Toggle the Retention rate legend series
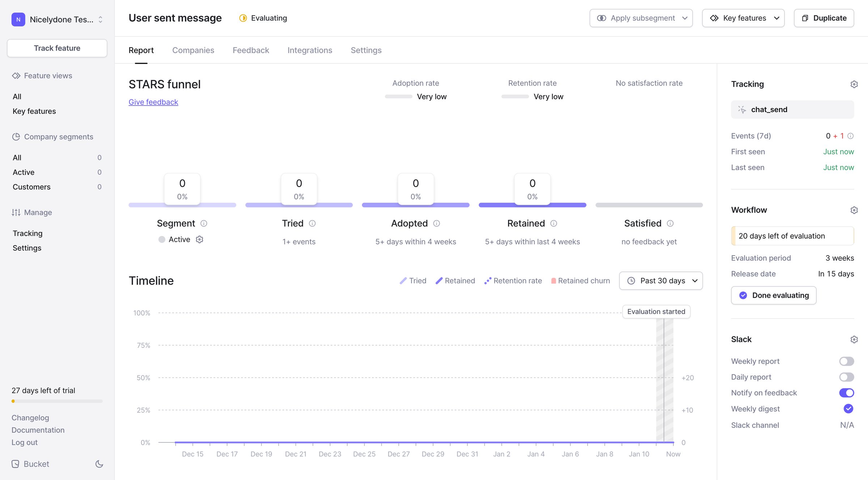Image resolution: width=868 pixels, height=480 pixels. pyautogui.click(x=513, y=281)
